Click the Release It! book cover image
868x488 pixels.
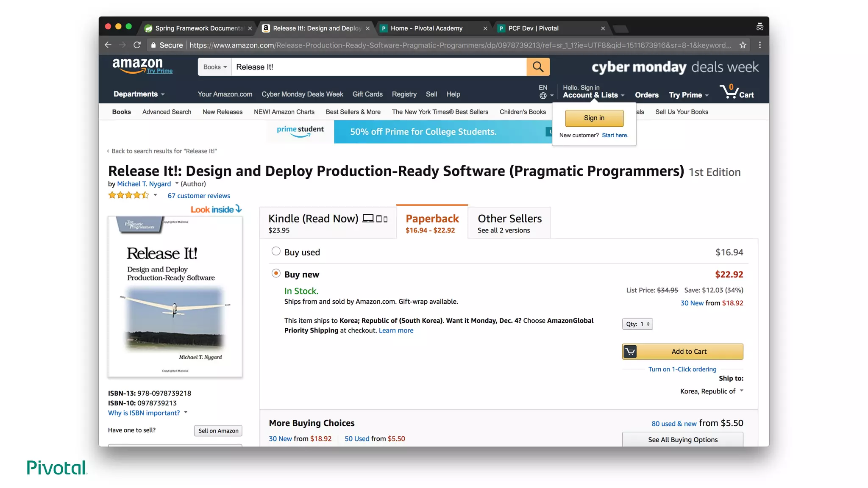[x=175, y=297]
